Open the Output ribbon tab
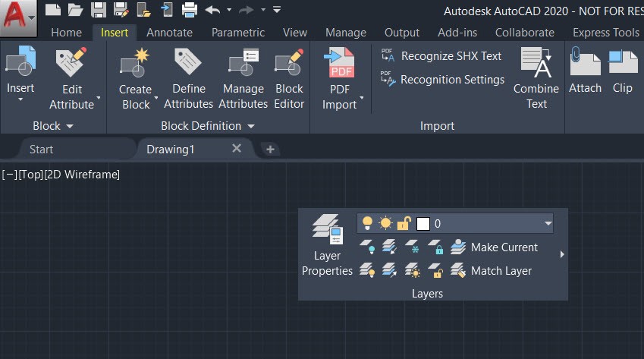The image size is (644, 359). click(x=402, y=33)
